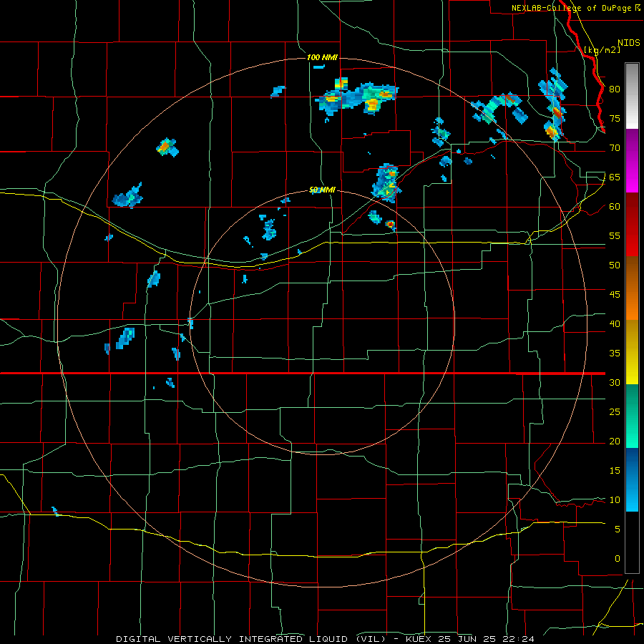644x644 pixels.
Task: Select the magenta-purple segment of the color bar
Action: pos(632,160)
